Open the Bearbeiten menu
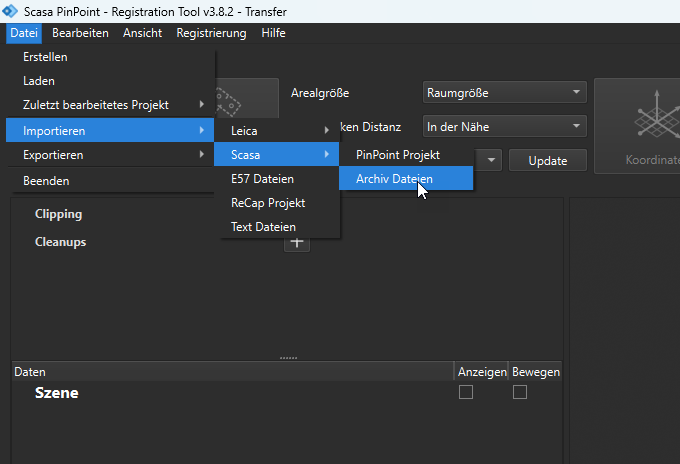The width and height of the screenshot is (680, 464). 80,33
